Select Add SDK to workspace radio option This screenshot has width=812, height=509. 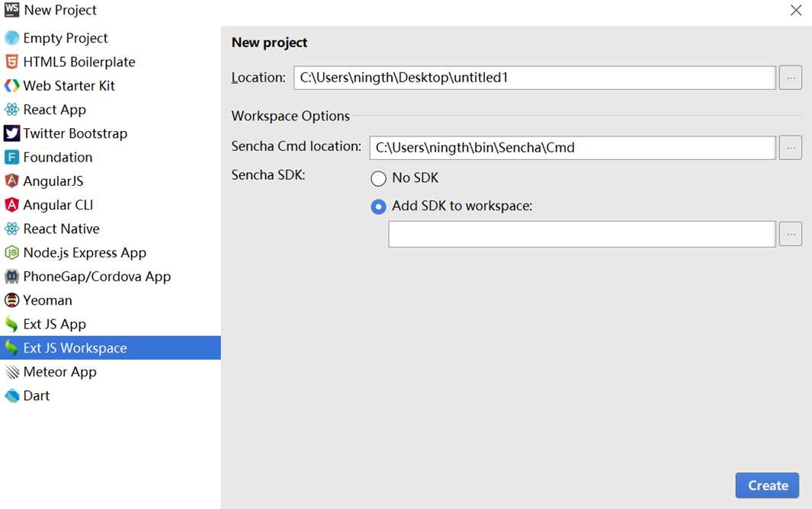point(379,206)
